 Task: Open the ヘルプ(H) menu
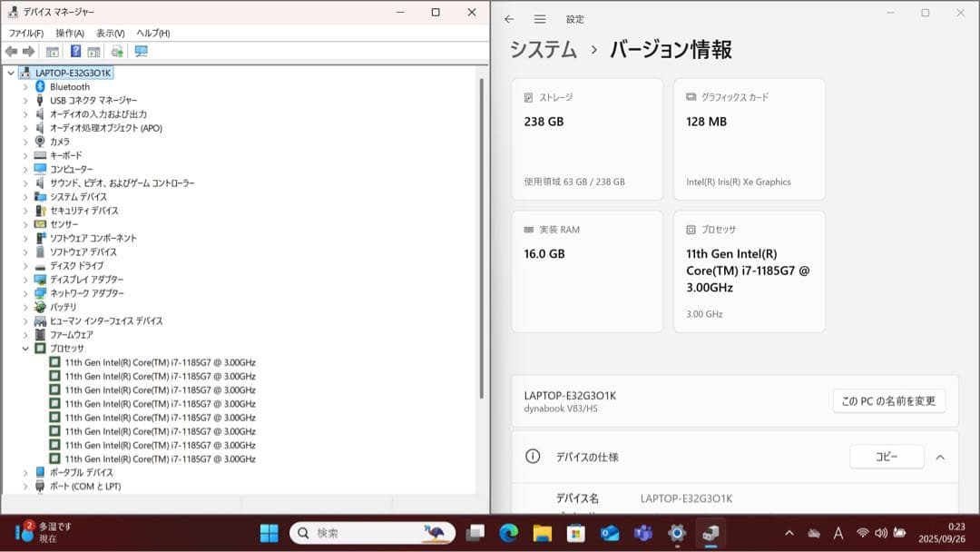tap(153, 33)
